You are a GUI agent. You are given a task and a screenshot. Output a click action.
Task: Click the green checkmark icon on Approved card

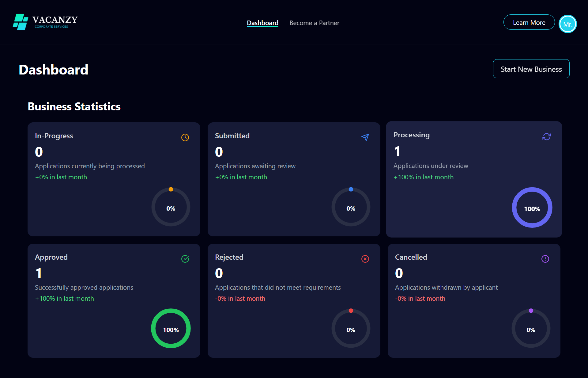click(185, 259)
